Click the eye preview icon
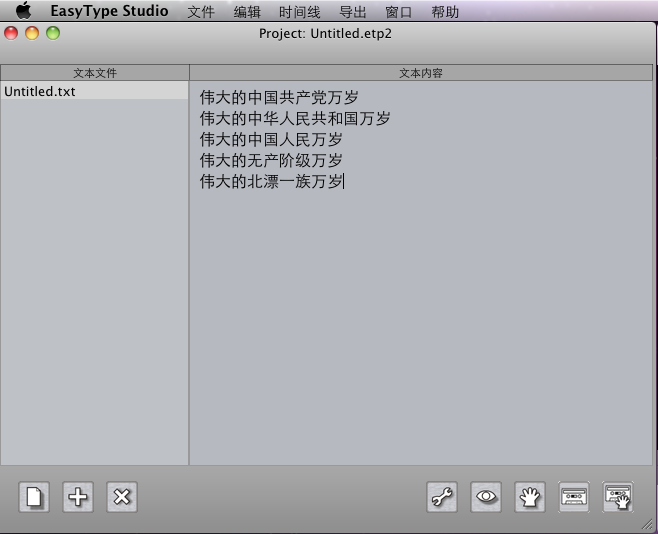The height and width of the screenshot is (534, 658). (486, 497)
